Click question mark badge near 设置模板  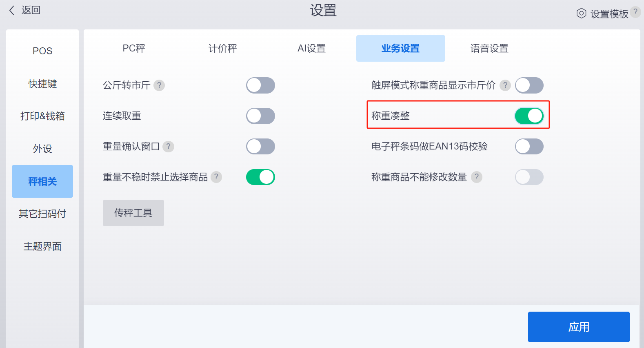pyautogui.click(x=635, y=12)
